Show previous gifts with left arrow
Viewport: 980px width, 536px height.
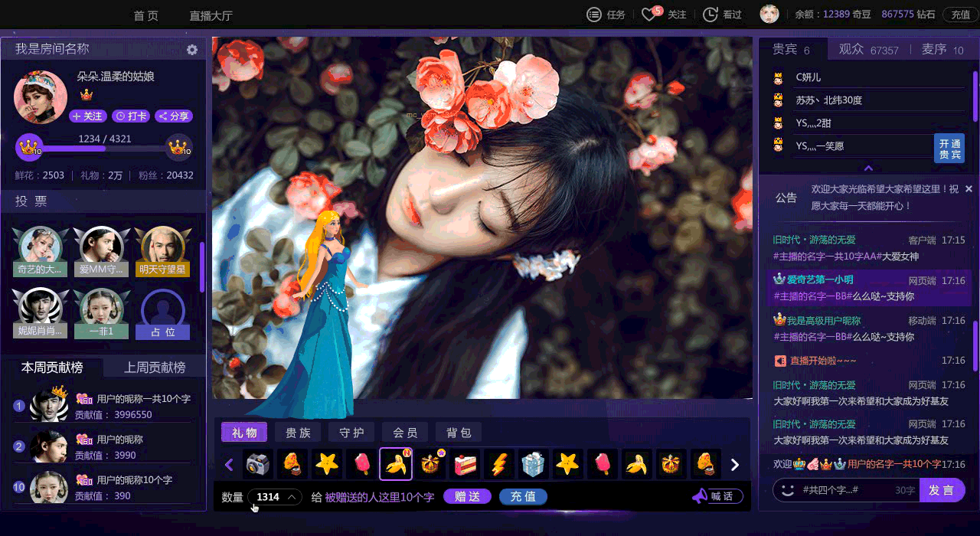point(229,465)
